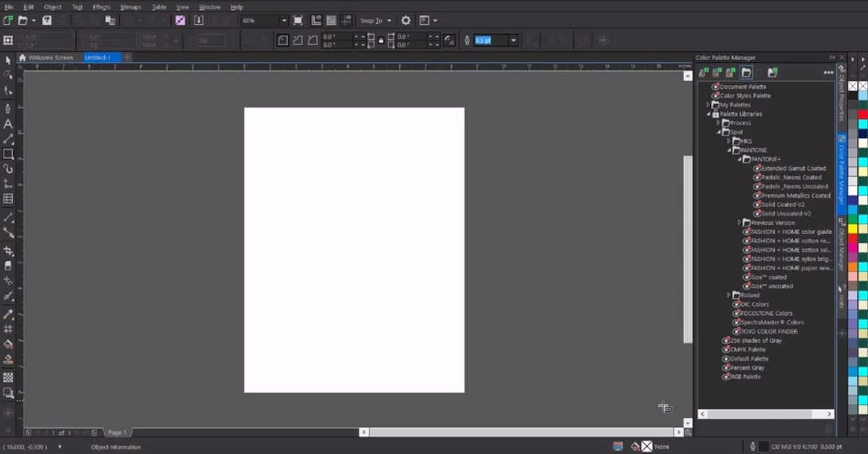Expand the Process palette folder
This screenshot has height=454, width=868.
(718, 123)
